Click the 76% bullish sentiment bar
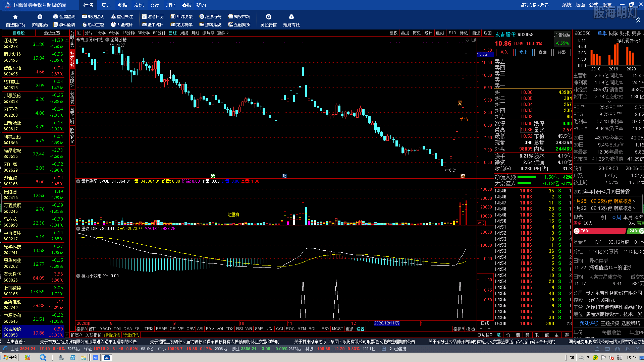Viewport: 644px width, 362px height. pos(600,231)
